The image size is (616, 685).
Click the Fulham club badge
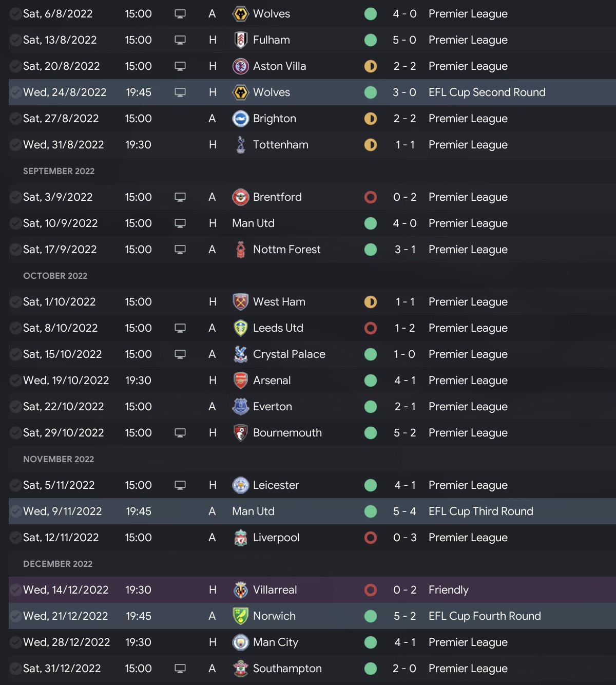[240, 40]
